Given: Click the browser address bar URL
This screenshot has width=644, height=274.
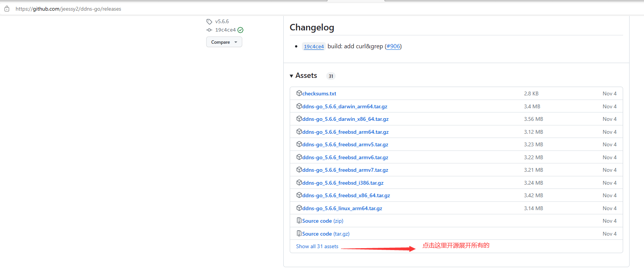Looking at the screenshot, I should click(68, 9).
